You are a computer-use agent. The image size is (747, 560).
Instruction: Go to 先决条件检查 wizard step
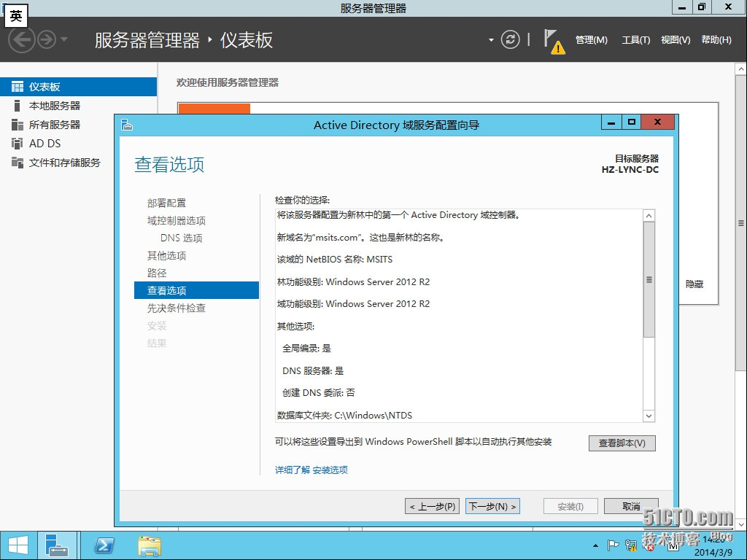pyautogui.click(x=177, y=308)
